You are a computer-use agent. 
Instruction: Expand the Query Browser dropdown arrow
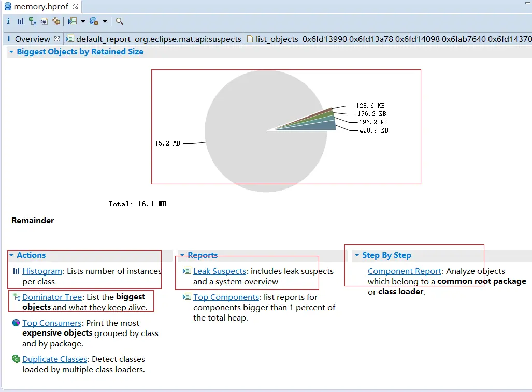[x=105, y=21]
